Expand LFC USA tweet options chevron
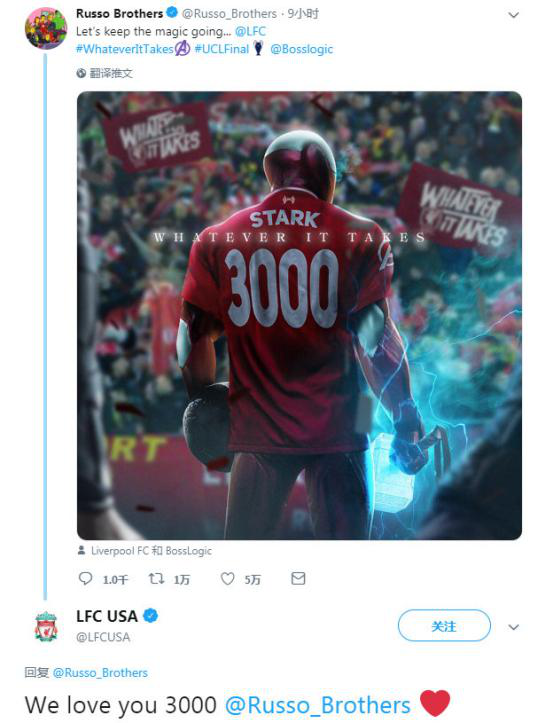This screenshot has width=553, height=723. pos(513,627)
